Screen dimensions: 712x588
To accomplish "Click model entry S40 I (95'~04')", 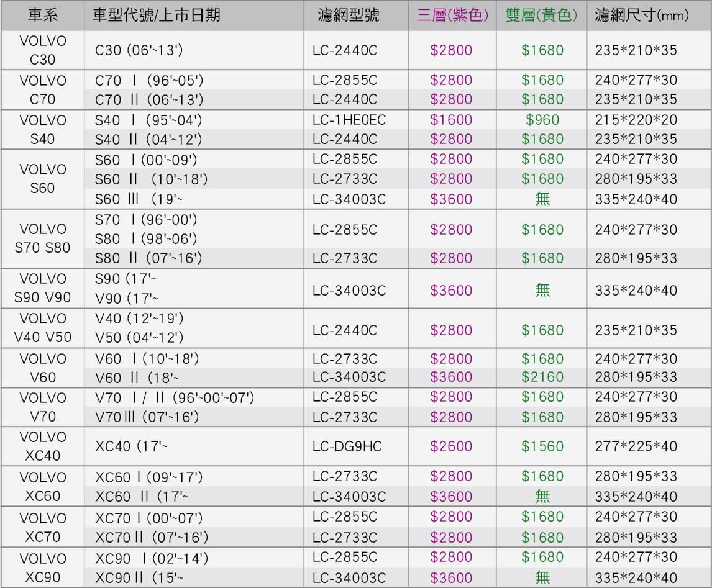I will point(148,120).
